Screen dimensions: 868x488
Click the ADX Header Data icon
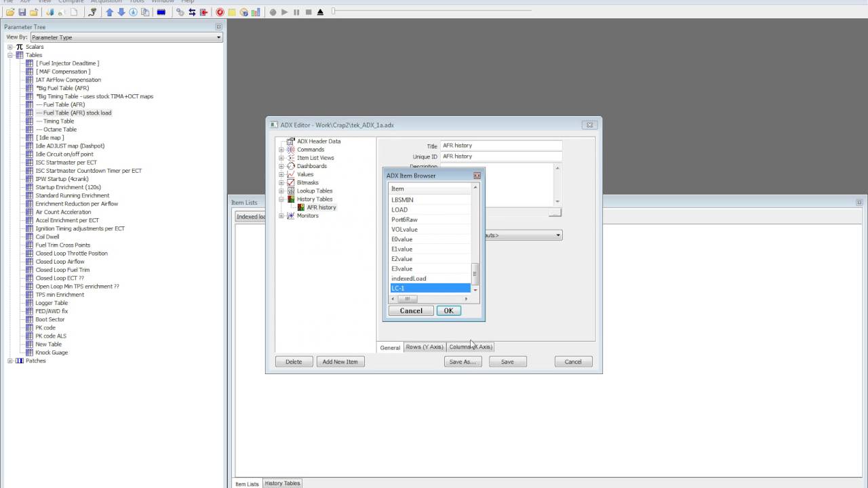coord(291,141)
